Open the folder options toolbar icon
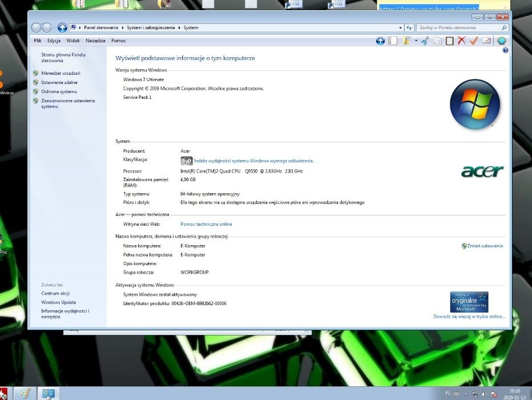This screenshot has height=400, width=532. coord(407,41)
